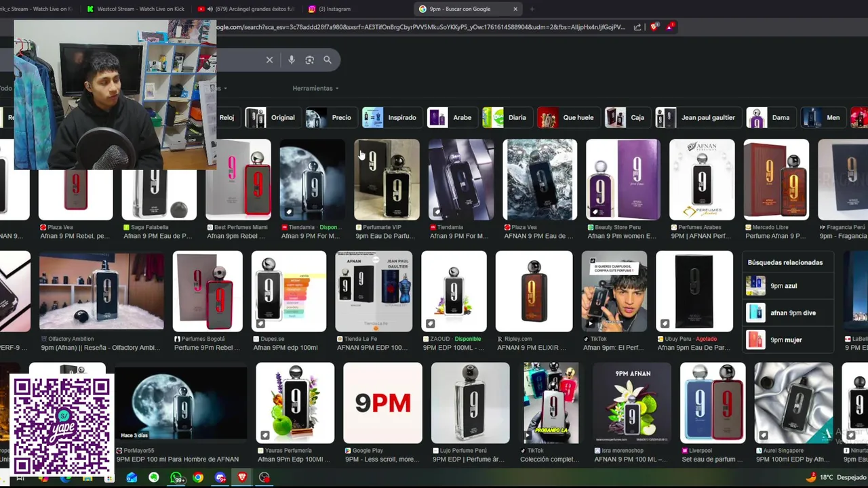This screenshot has width=868, height=488.
Task: Click the address bar URL field
Action: click(x=420, y=27)
